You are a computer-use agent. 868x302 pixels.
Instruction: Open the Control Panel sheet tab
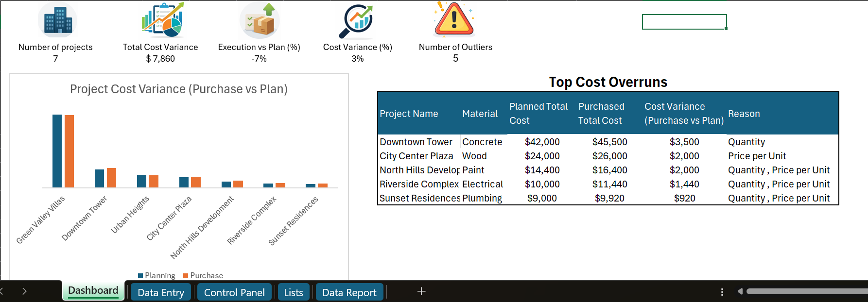234,292
